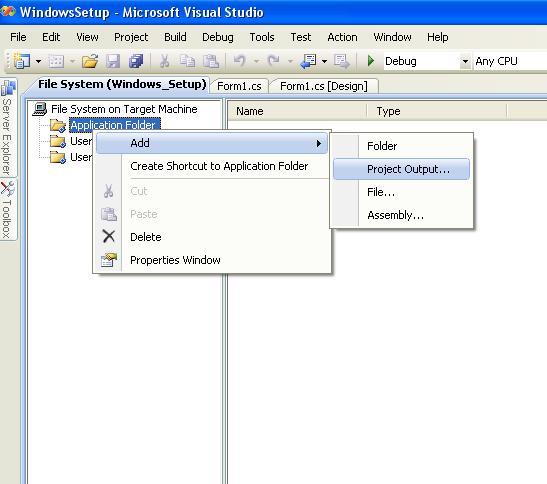Open the Navigate Backward dropdown arrow
547x484 pixels.
[x=324, y=62]
